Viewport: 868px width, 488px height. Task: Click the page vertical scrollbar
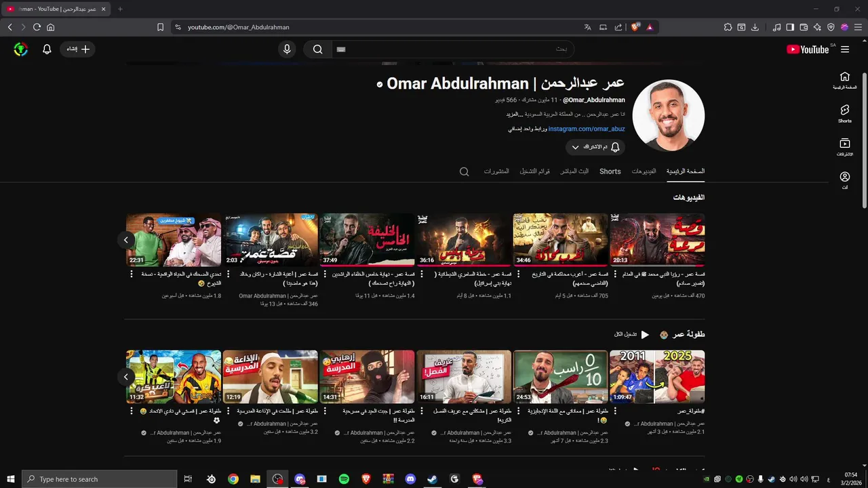click(864, 139)
